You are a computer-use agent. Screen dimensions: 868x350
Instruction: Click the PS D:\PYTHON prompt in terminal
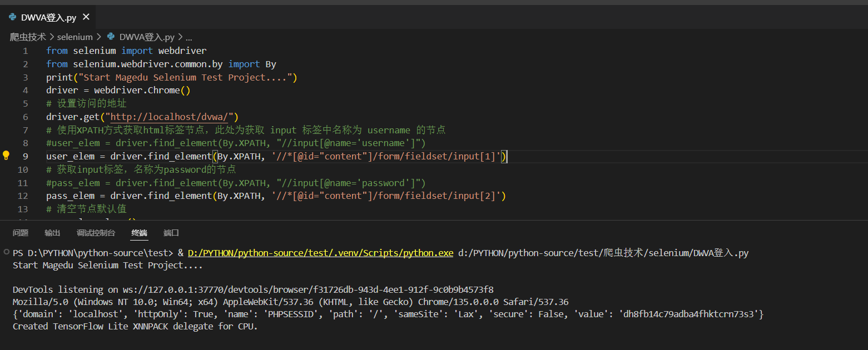pos(93,253)
